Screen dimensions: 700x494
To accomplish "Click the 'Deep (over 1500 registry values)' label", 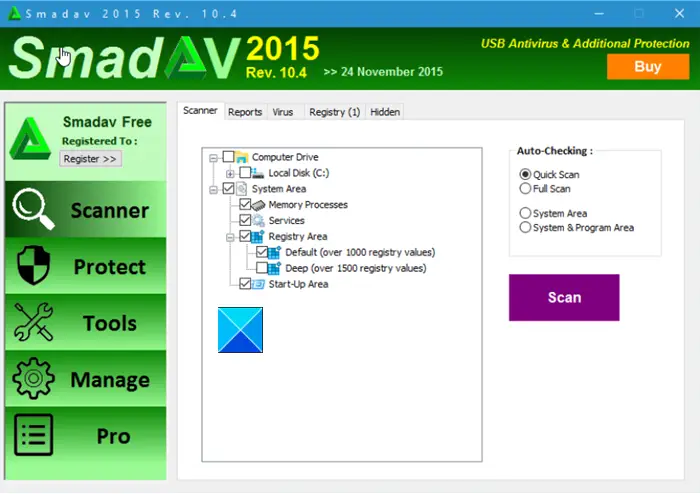I will pos(356,268).
